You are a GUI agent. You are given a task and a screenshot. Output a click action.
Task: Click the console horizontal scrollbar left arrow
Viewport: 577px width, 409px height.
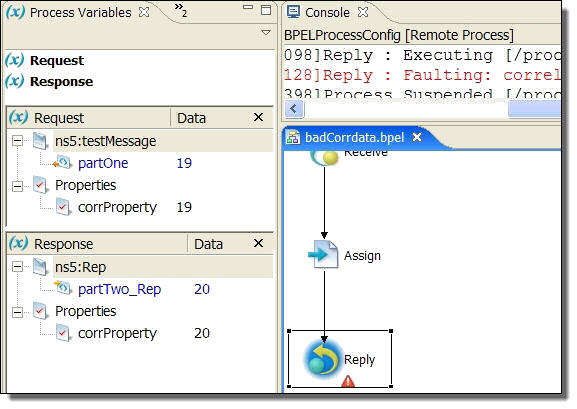point(294,109)
